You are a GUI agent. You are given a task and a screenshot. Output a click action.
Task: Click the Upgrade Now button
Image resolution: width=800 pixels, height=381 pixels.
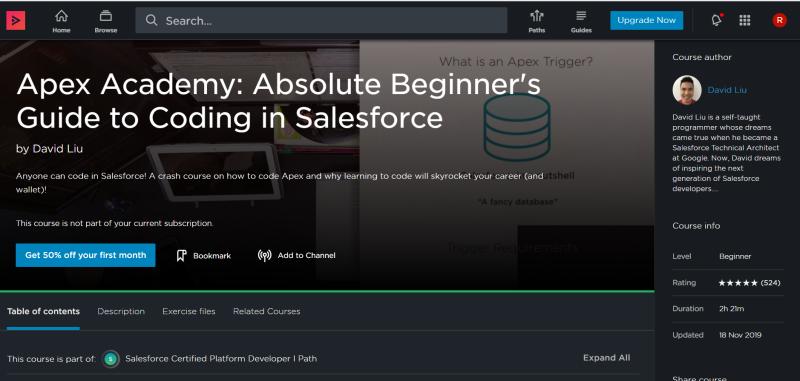coord(646,20)
